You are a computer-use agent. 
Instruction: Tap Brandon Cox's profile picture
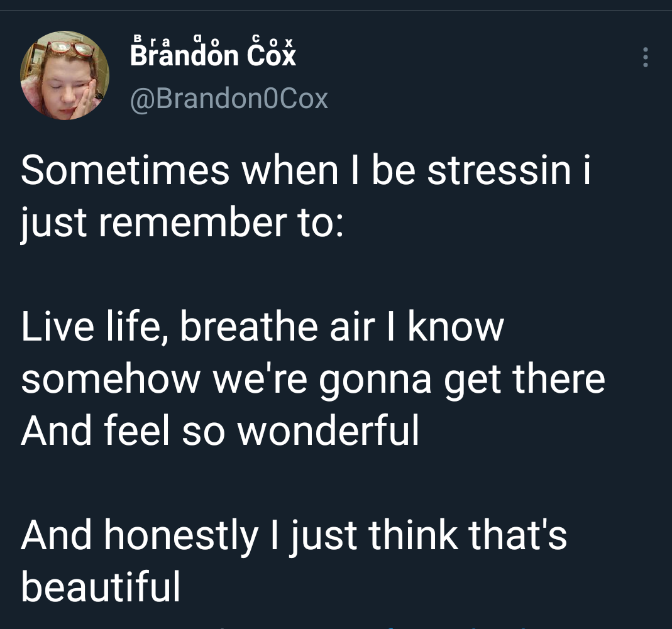pyautogui.click(x=65, y=75)
